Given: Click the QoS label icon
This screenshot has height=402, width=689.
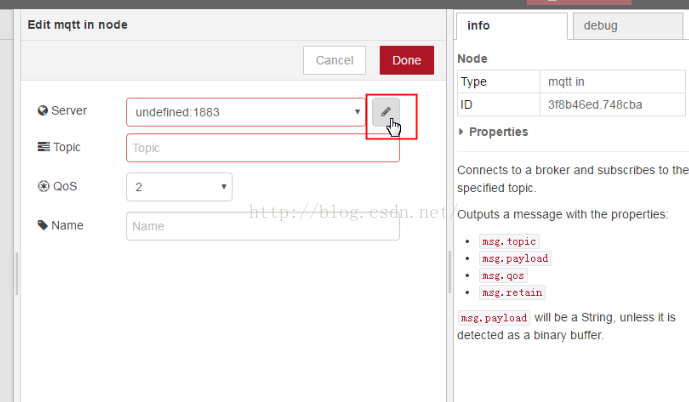Looking at the screenshot, I should (43, 186).
